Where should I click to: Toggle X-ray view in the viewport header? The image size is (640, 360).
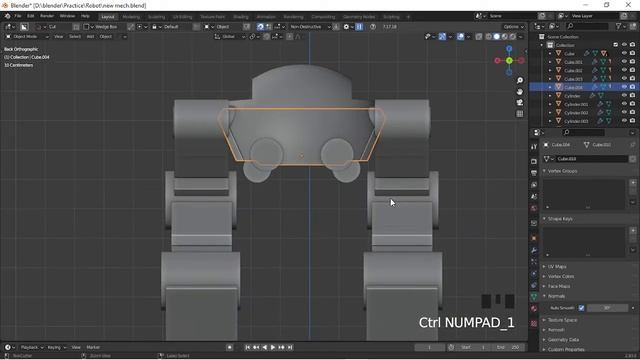[x=478, y=36]
